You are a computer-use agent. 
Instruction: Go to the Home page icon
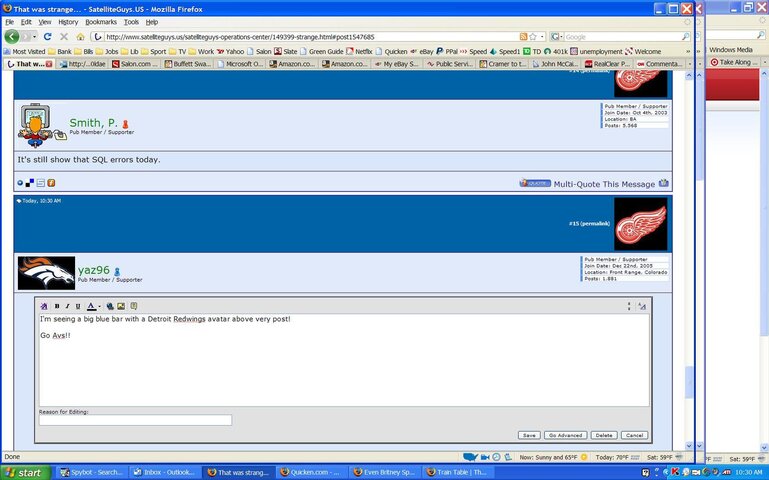[80, 37]
